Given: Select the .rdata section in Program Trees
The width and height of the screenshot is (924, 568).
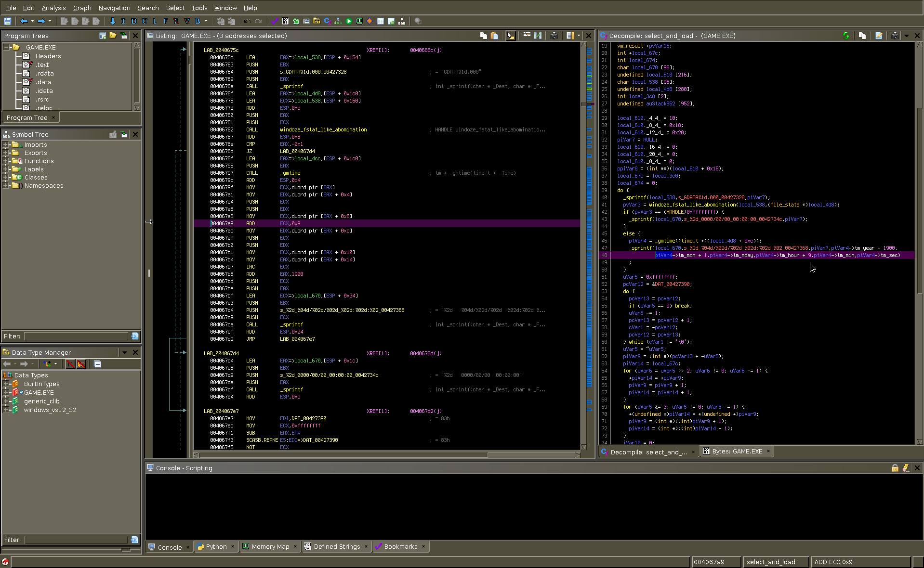Looking at the screenshot, I should click(x=44, y=74).
